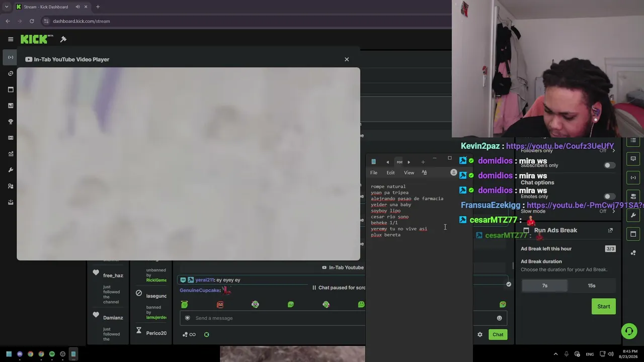
Task: Open Spotify from the taskbar
Action: (52, 354)
